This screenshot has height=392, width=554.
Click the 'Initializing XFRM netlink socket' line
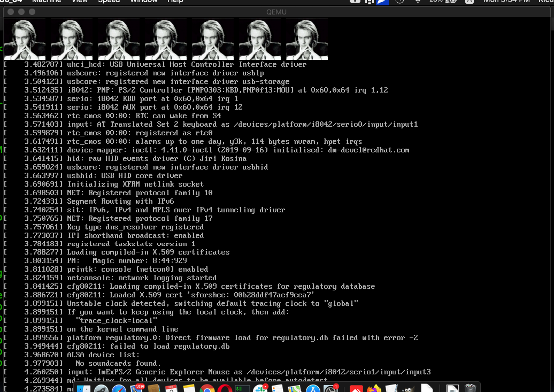tap(104, 184)
